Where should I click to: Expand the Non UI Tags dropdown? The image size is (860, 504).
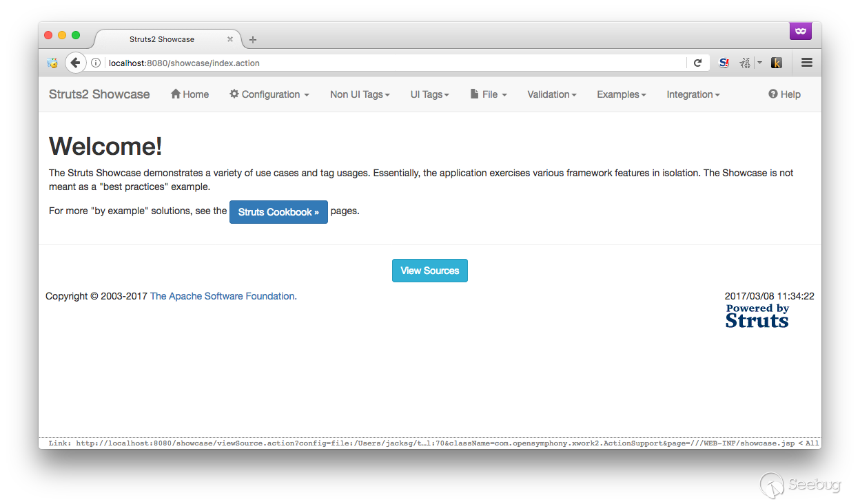click(x=360, y=94)
